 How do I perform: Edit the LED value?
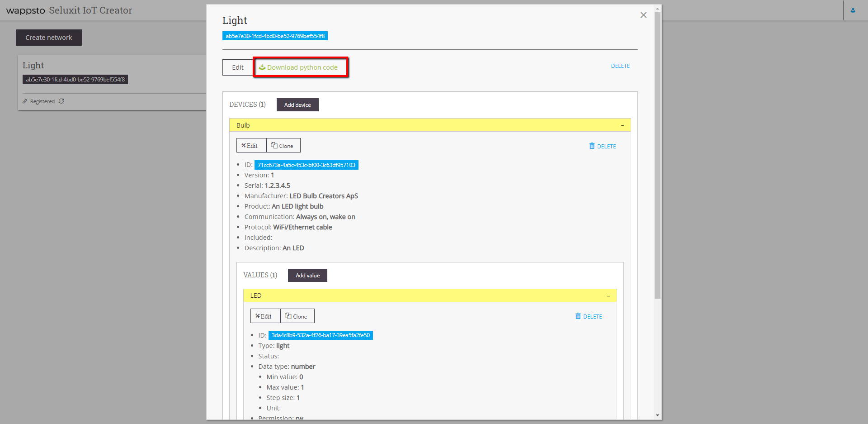pyautogui.click(x=265, y=316)
